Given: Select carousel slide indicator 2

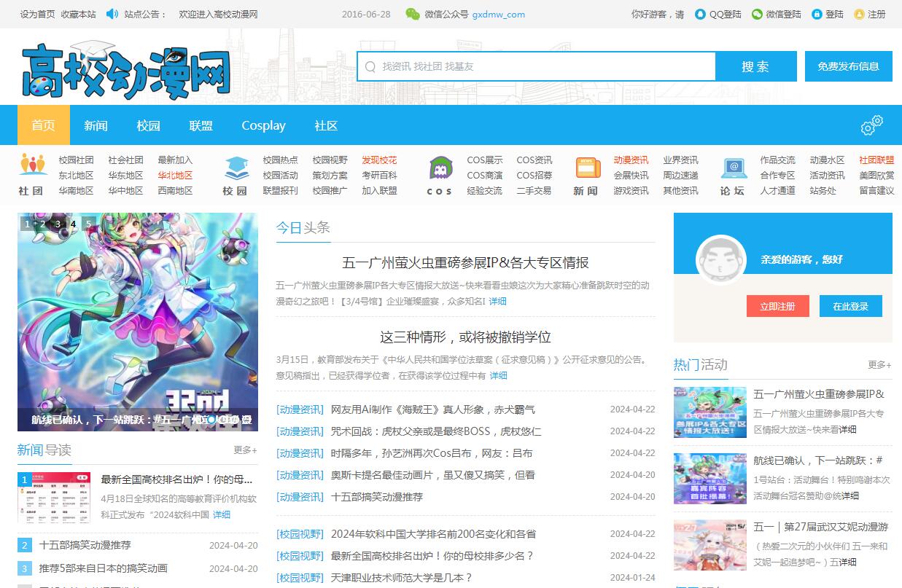Looking at the screenshot, I should pos(43,224).
